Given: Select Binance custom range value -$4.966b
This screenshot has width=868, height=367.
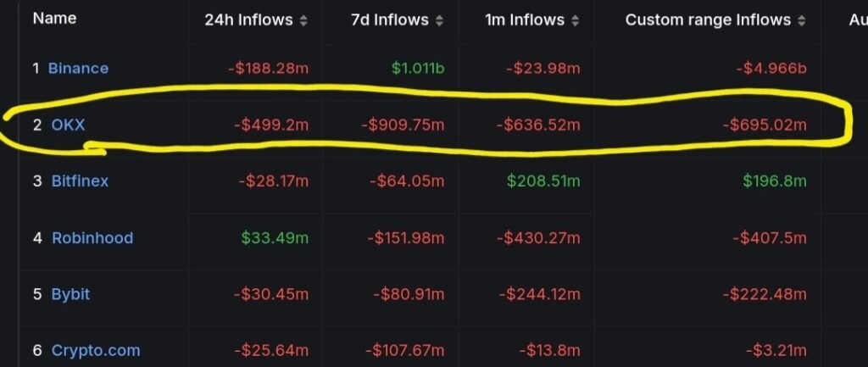Looking at the screenshot, I should (770, 68).
